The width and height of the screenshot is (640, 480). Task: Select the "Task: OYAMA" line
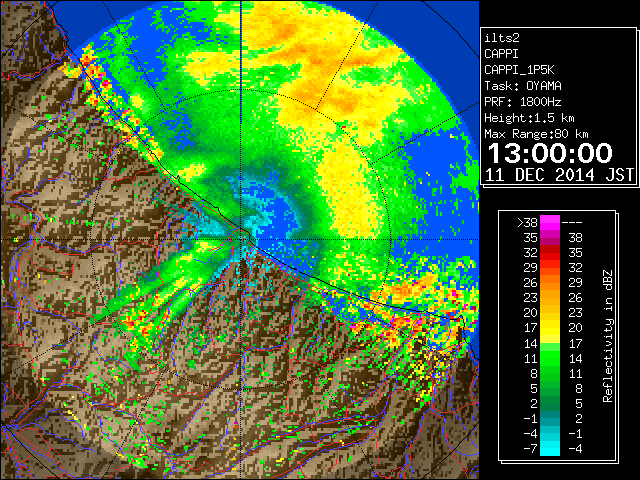click(523, 86)
